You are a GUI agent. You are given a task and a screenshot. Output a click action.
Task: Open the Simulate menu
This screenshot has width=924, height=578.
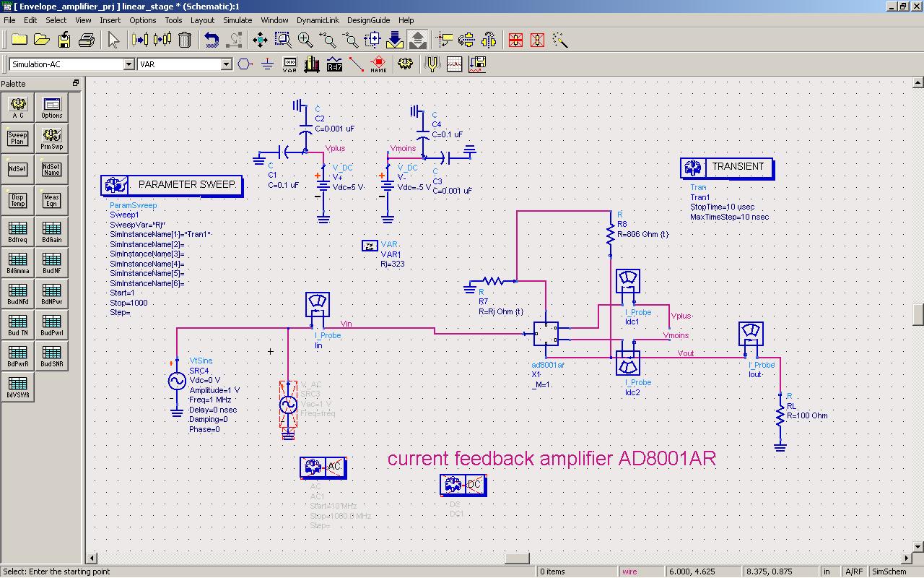(237, 20)
